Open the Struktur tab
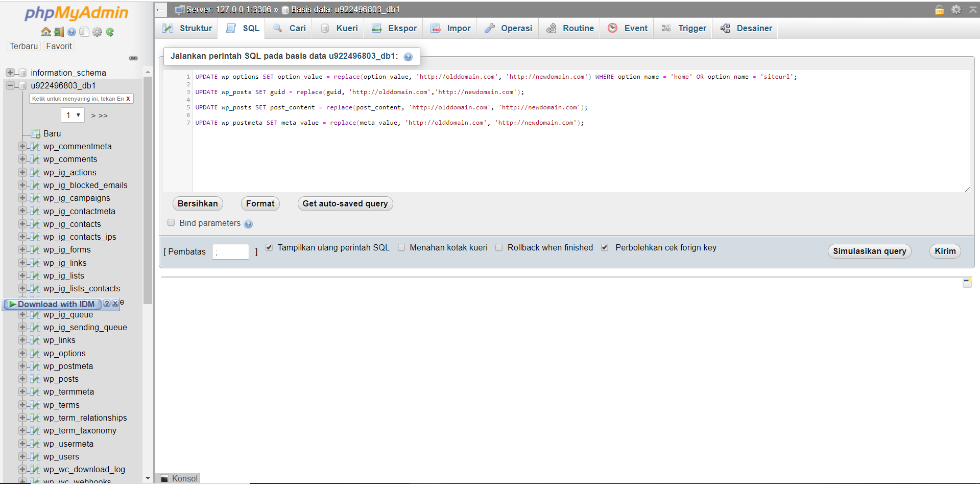Image resolution: width=980 pixels, height=484 pixels. coord(187,28)
